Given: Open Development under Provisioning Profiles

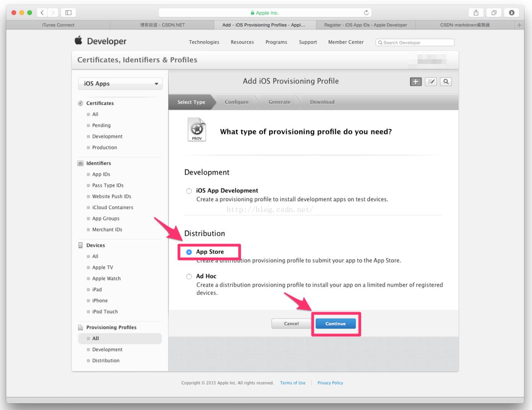Looking at the screenshot, I should click(107, 350).
